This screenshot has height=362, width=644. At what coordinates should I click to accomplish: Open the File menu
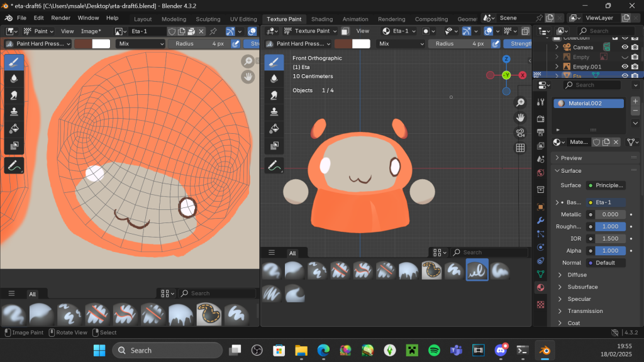pyautogui.click(x=22, y=18)
